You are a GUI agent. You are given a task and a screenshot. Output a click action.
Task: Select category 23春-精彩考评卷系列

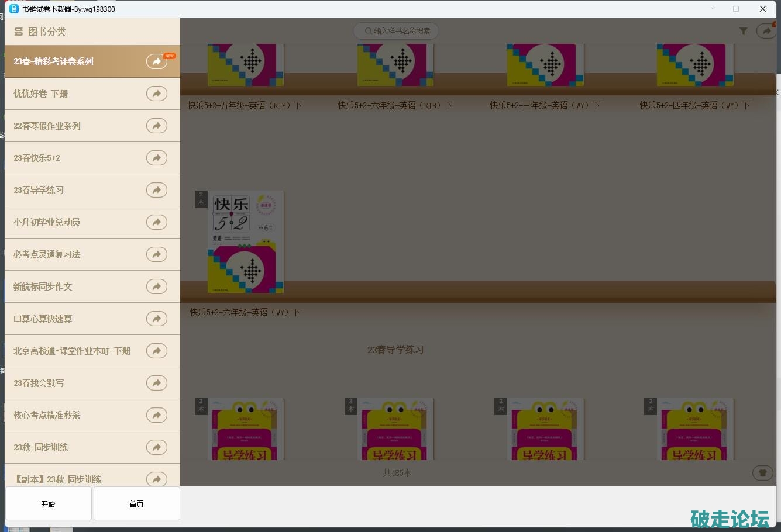coord(92,61)
